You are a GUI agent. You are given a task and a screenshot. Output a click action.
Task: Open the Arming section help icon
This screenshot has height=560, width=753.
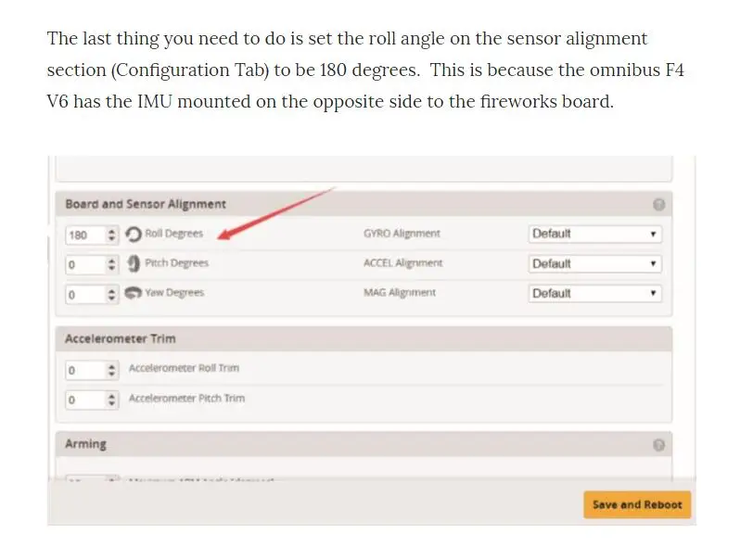coord(658,445)
